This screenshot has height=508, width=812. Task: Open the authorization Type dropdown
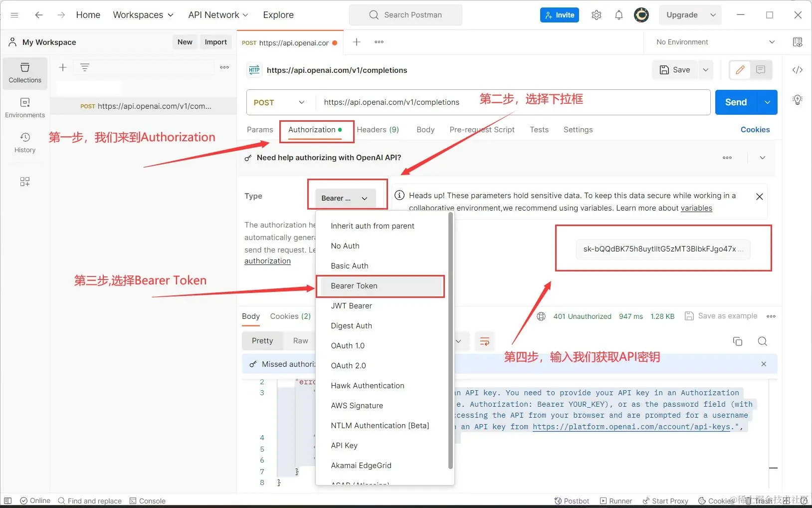(347, 198)
